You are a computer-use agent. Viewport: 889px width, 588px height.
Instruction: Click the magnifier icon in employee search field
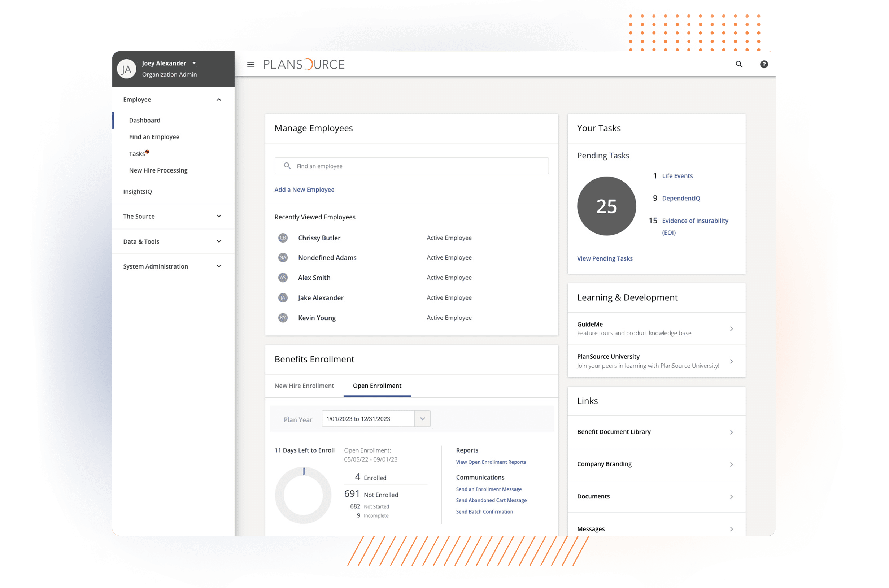(x=287, y=166)
